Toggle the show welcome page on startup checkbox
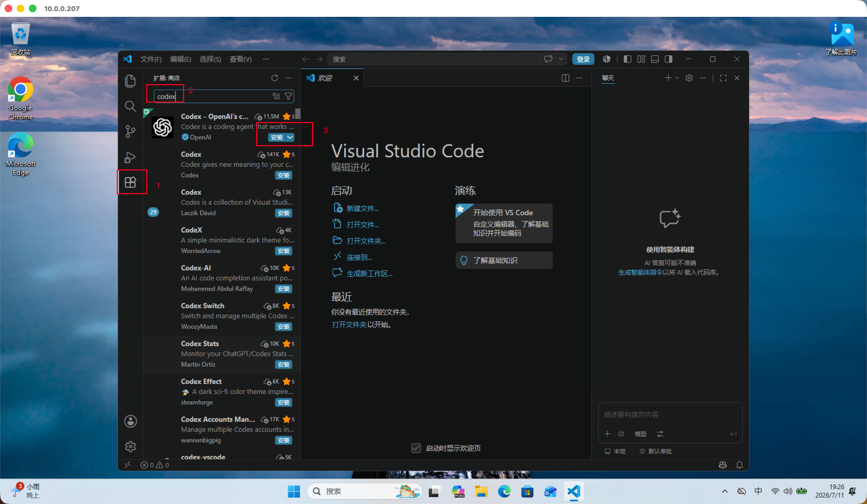Screen dimensions: 867x504 coord(416,448)
